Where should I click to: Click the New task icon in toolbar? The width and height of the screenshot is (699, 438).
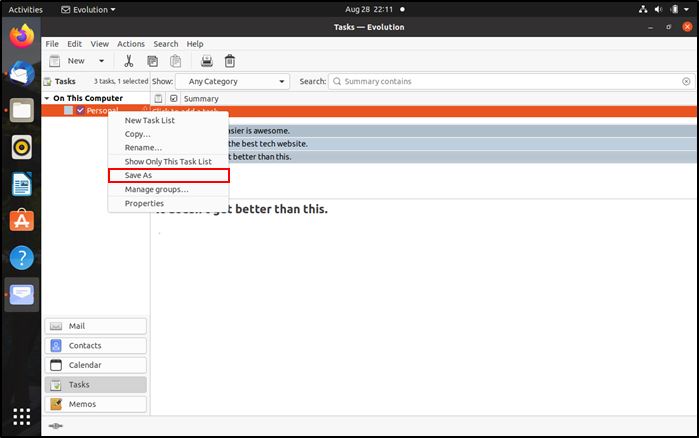(x=55, y=61)
